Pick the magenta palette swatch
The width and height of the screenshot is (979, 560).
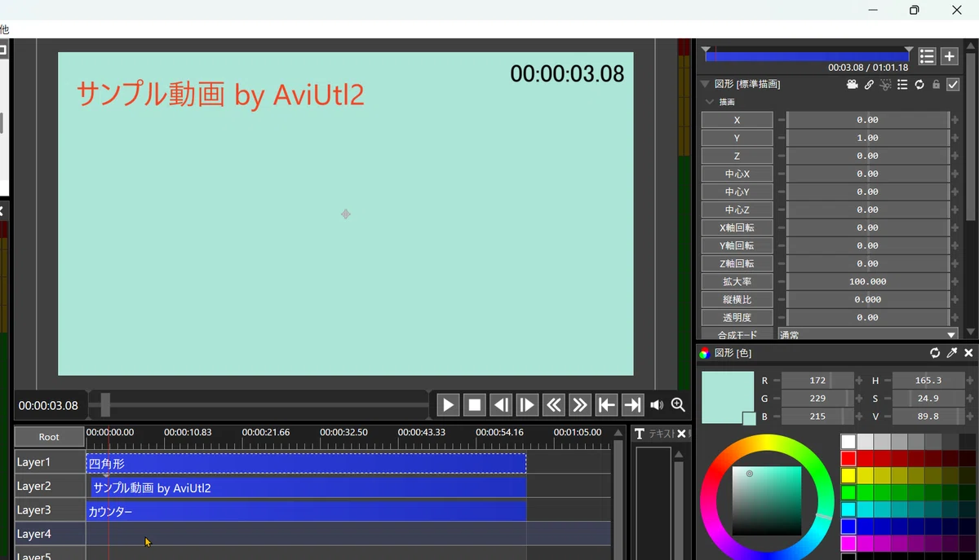[848, 543]
